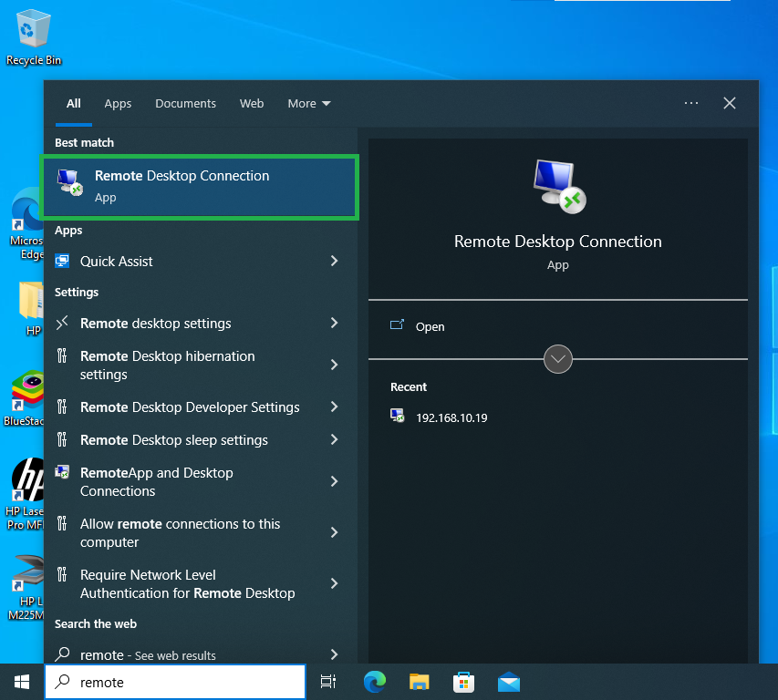
Task: Click the circular chevron to expand details
Action: tap(558, 359)
